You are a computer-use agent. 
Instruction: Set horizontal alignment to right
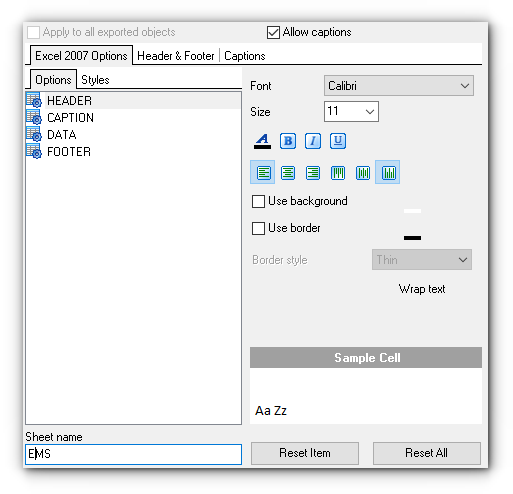click(313, 173)
